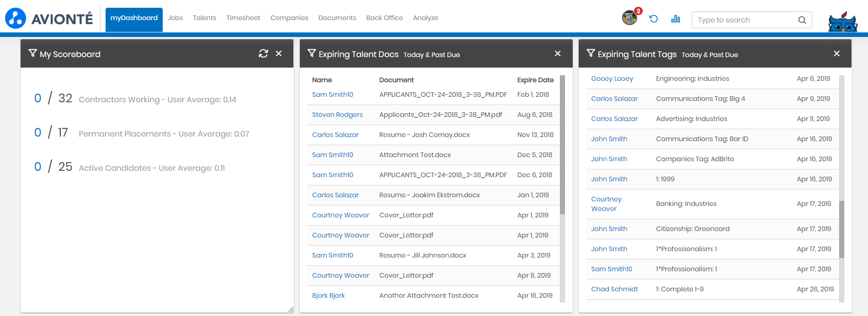Refresh the My Scoreboard widget
The width and height of the screenshot is (868, 316).
pos(263,53)
